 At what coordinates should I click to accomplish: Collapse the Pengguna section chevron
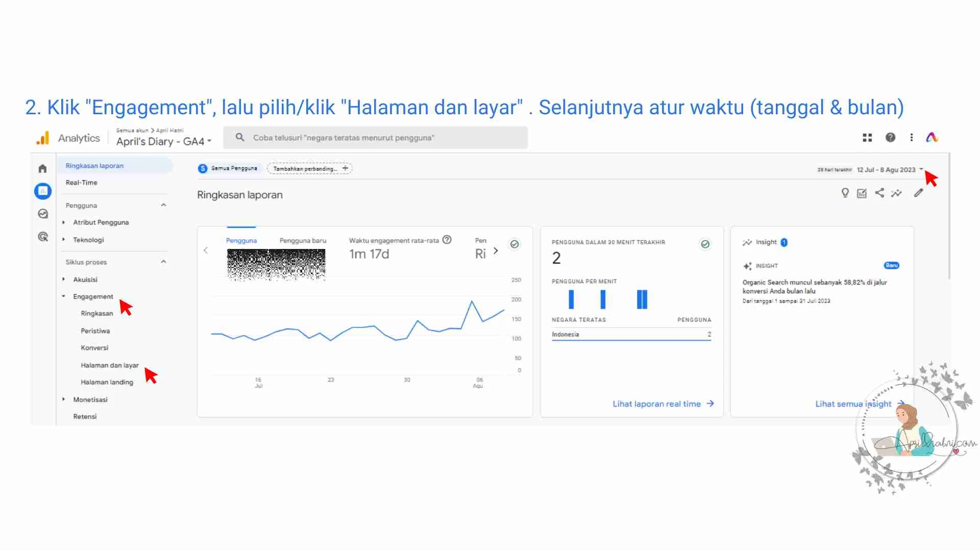pyautogui.click(x=163, y=205)
